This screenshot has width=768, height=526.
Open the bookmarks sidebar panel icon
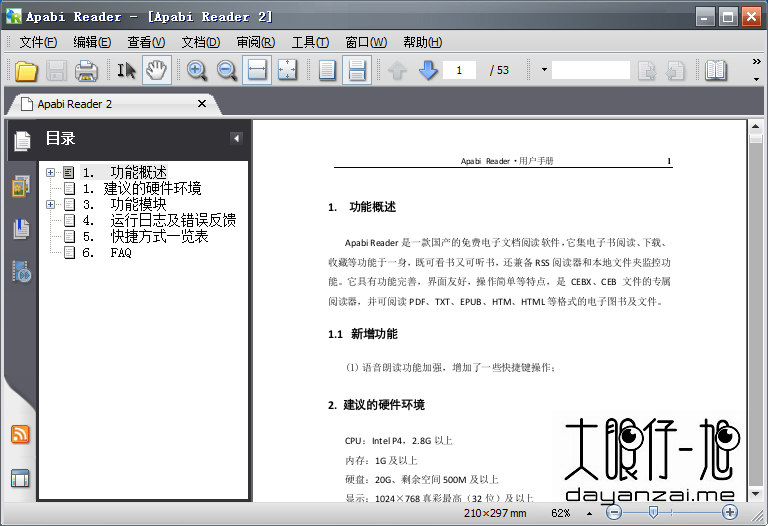21,229
